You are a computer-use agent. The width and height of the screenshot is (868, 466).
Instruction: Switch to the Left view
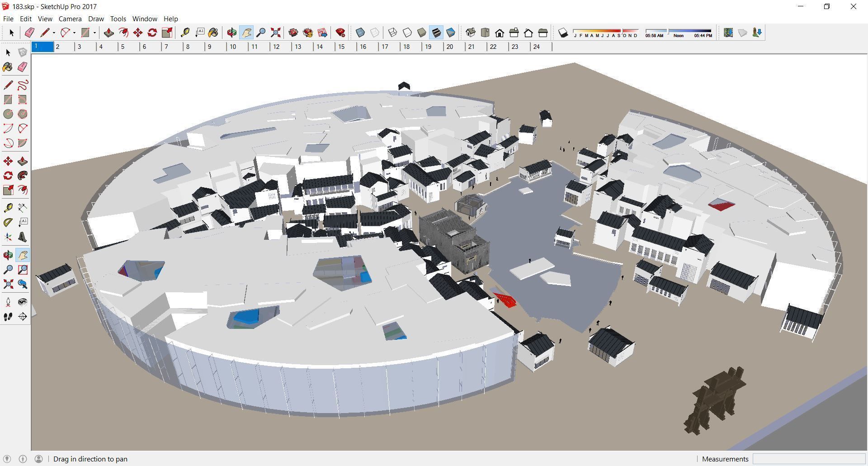click(543, 33)
